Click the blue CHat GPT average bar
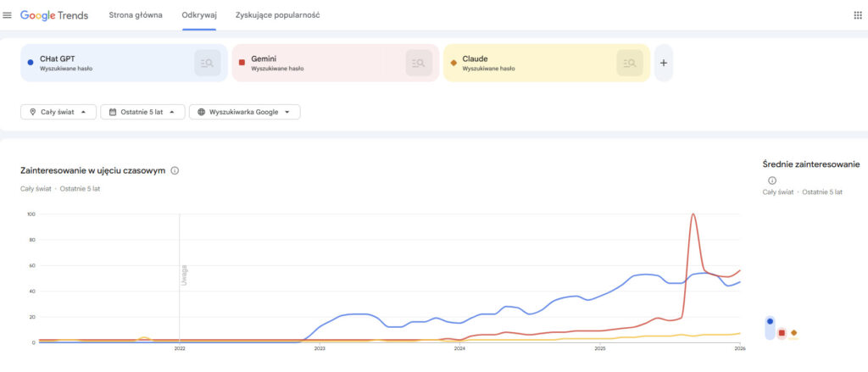Image resolution: width=868 pixels, height=372 pixels. point(770,328)
